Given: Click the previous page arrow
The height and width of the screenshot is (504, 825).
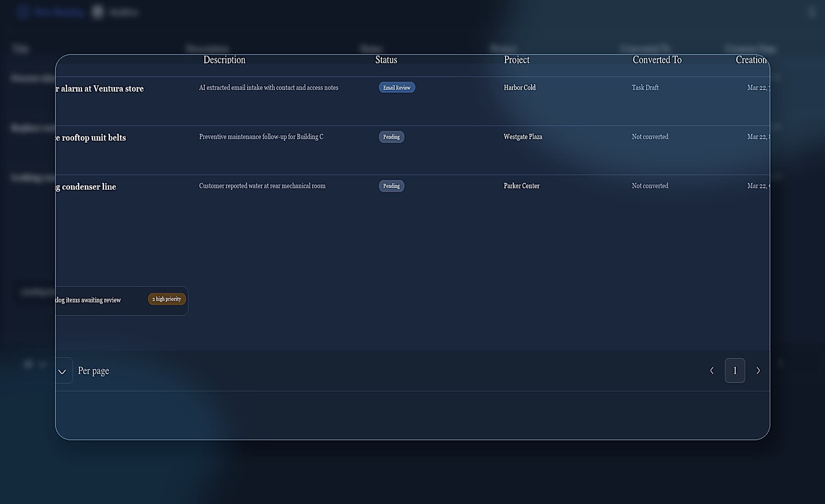Looking at the screenshot, I should point(711,371).
